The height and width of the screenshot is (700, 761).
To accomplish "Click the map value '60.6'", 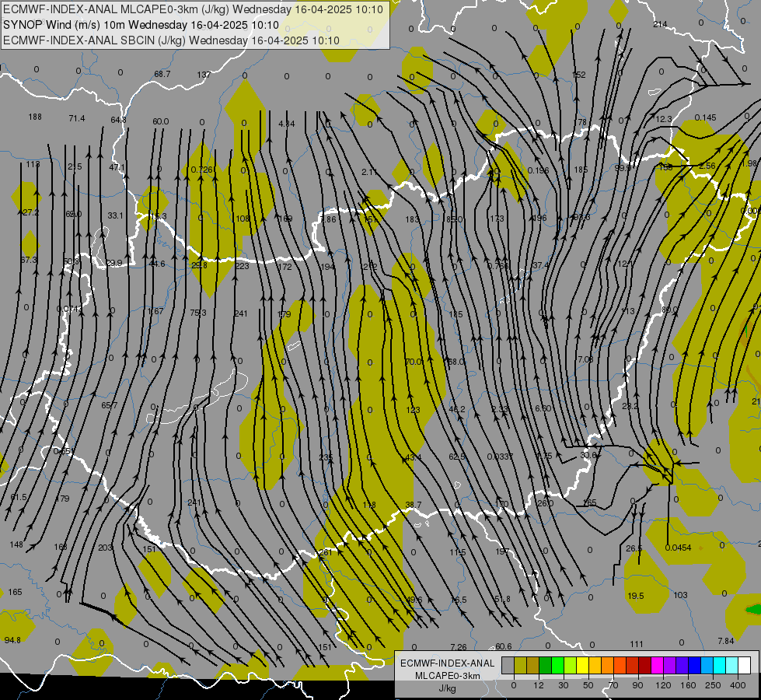I will [x=503, y=646].
